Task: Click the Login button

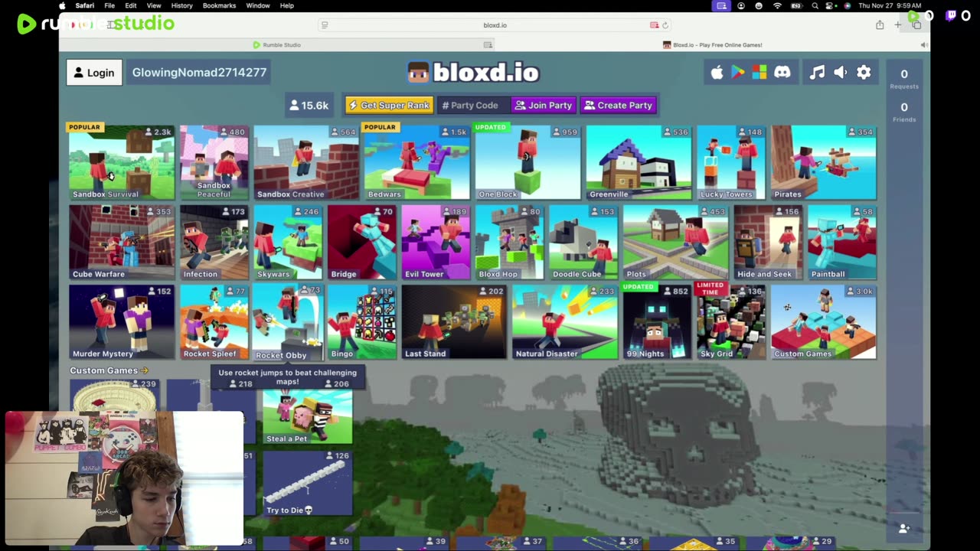Action: pyautogui.click(x=94, y=73)
